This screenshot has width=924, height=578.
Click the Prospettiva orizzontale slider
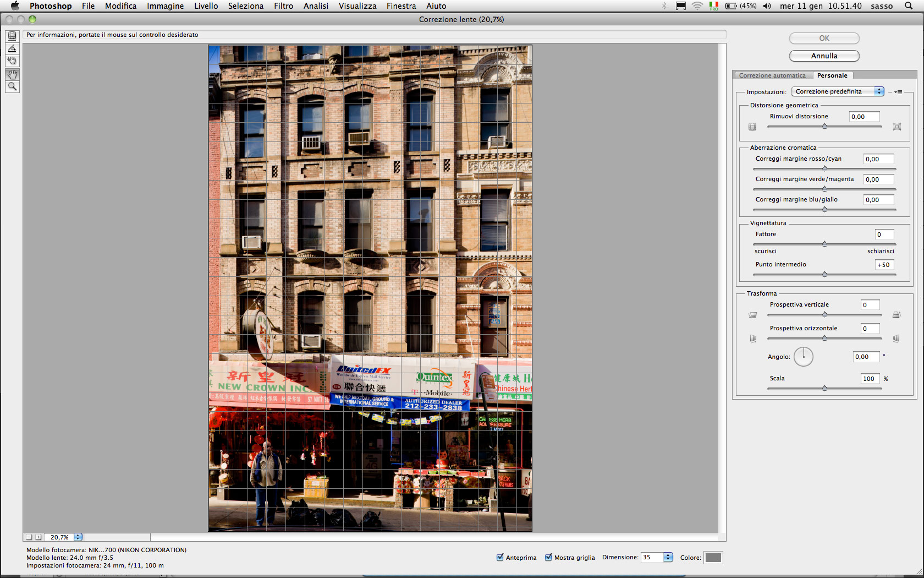pos(824,338)
